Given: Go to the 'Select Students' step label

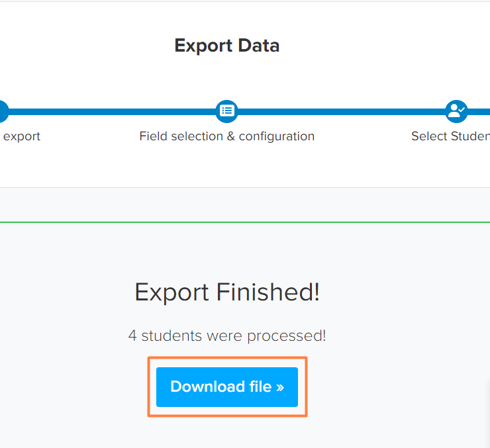Looking at the screenshot, I should (451, 136).
